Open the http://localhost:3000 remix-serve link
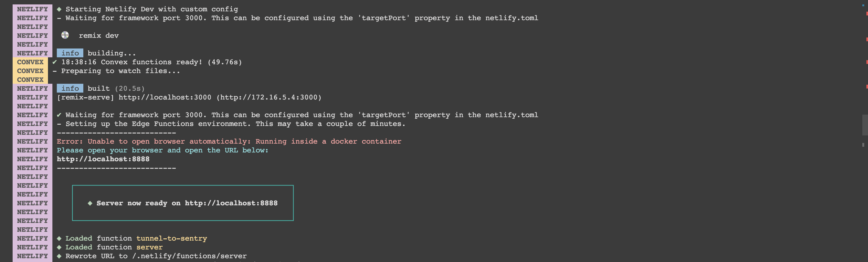This screenshot has height=262, width=868. point(165,98)
